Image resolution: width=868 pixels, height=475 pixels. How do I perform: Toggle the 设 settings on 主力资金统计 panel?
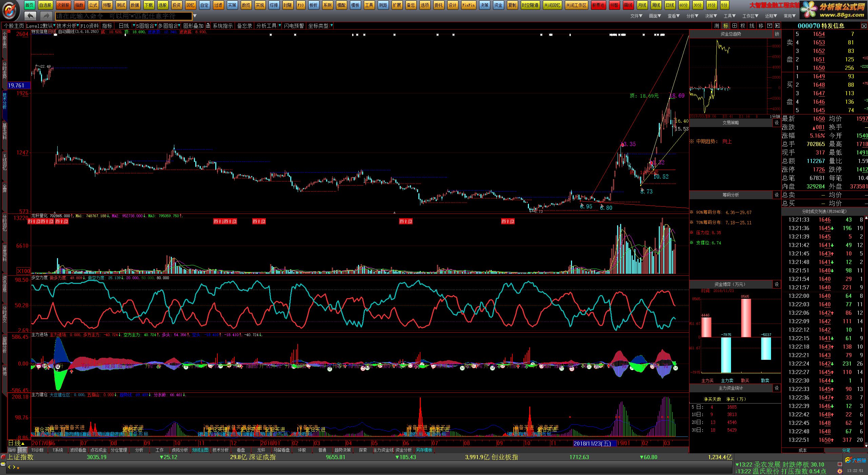pyautogui.click(x=777, y=388)
